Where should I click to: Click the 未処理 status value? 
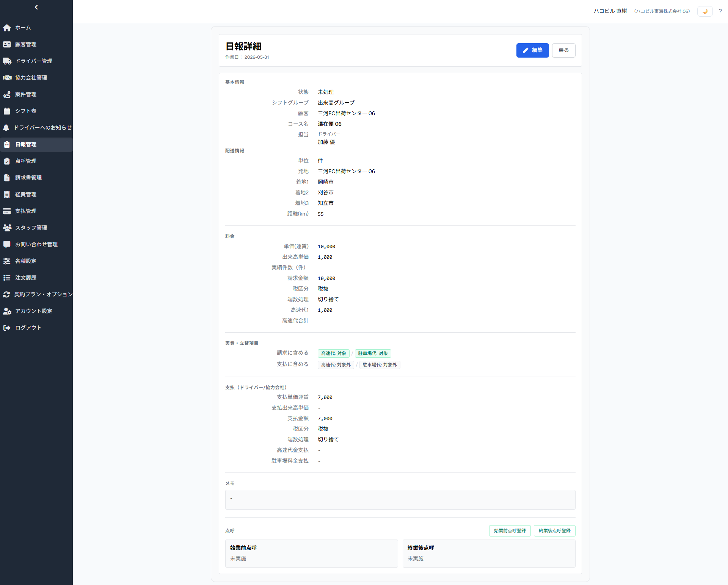(326, 92)
